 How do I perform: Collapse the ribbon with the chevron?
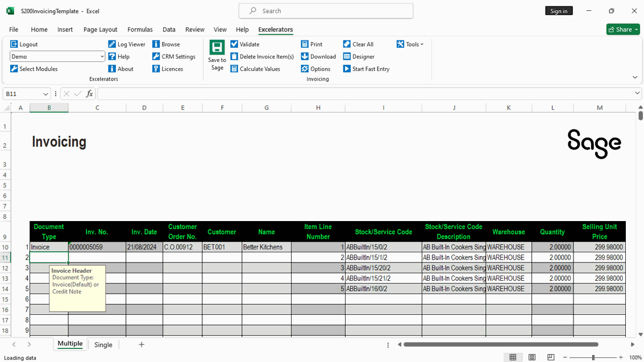[x=635, y=77]
